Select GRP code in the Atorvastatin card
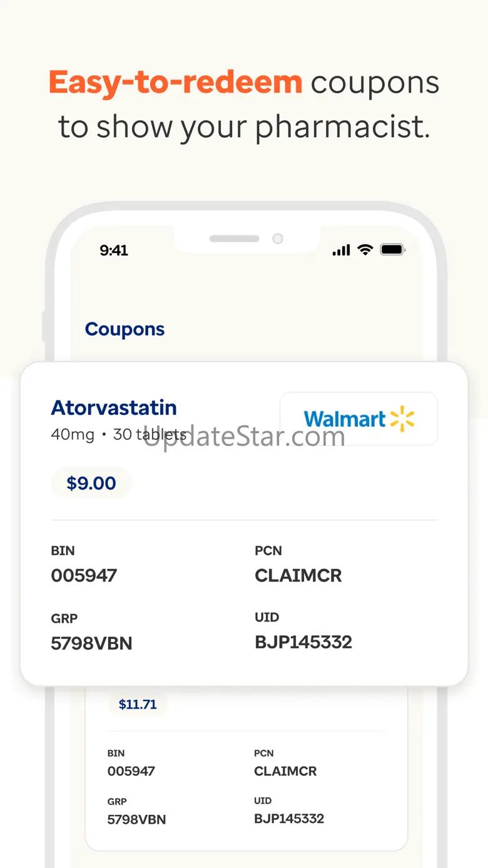The image size is (488, 868). coord(91,643)
